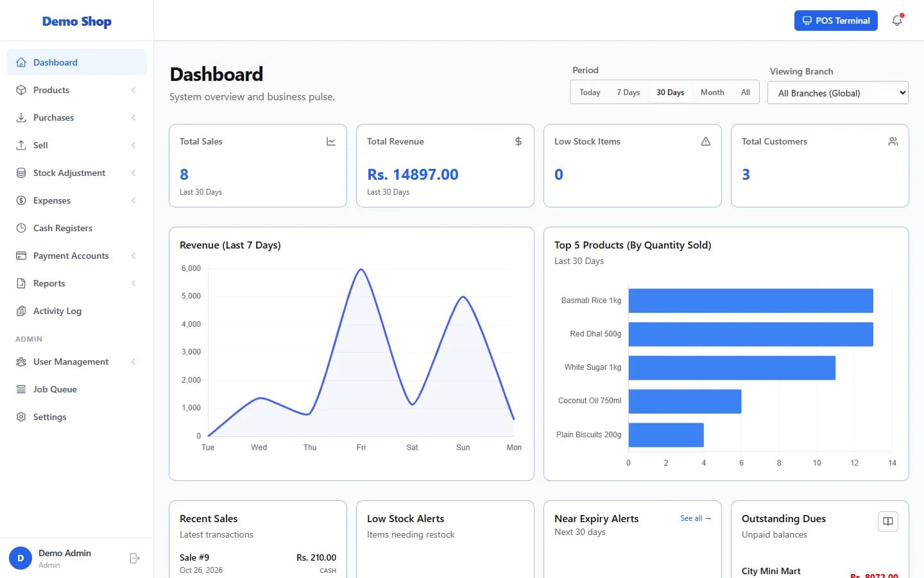Screen dimensions: 924x578
Task: Expand the Products submenu chevron
Action: pyautogui.click(x=133, y=90)
